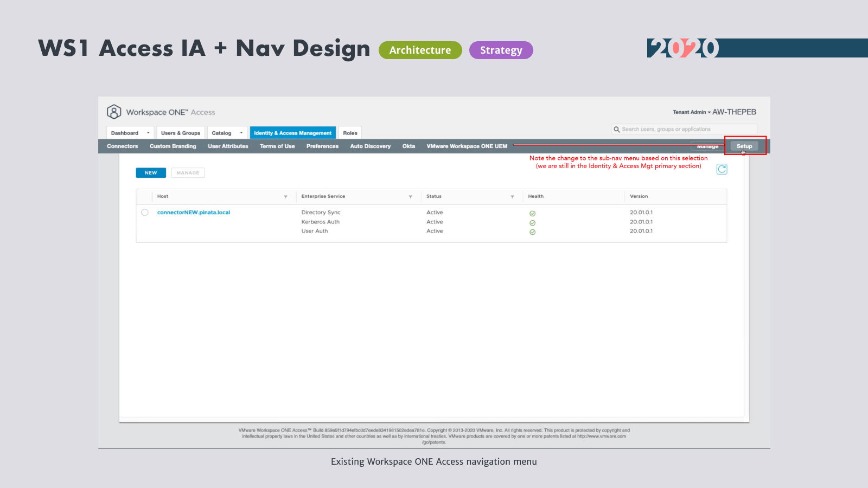The image size is (868, 488).
Task: Select the connectorNEW.pinata.local radio button
Action: click(145, 213)
